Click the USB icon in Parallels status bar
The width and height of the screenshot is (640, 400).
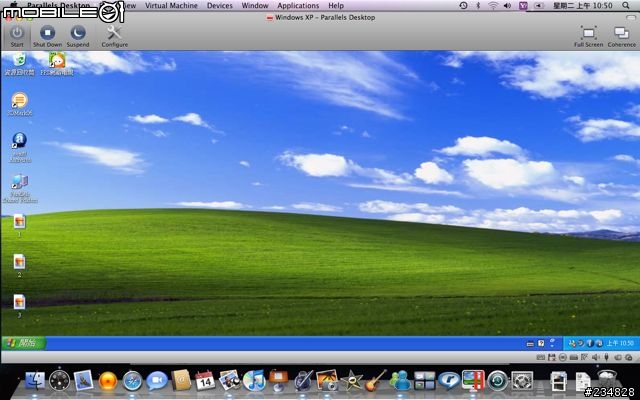click(606, 358)
